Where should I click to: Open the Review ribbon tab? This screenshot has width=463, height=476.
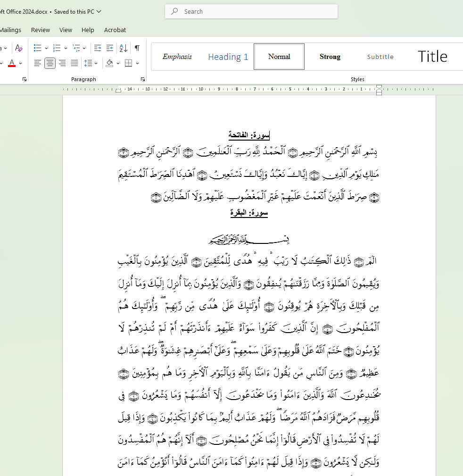pyautogui.click(x=41, y=30)
